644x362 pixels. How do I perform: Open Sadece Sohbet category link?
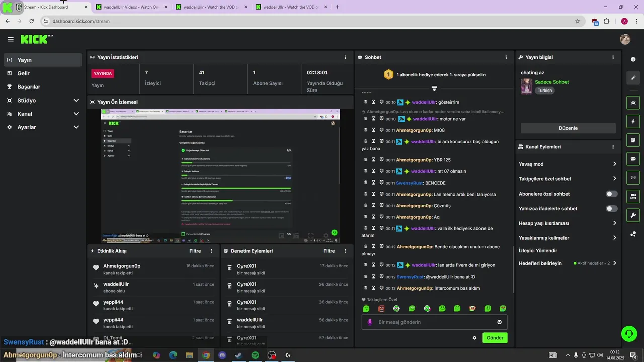[551, 82]
